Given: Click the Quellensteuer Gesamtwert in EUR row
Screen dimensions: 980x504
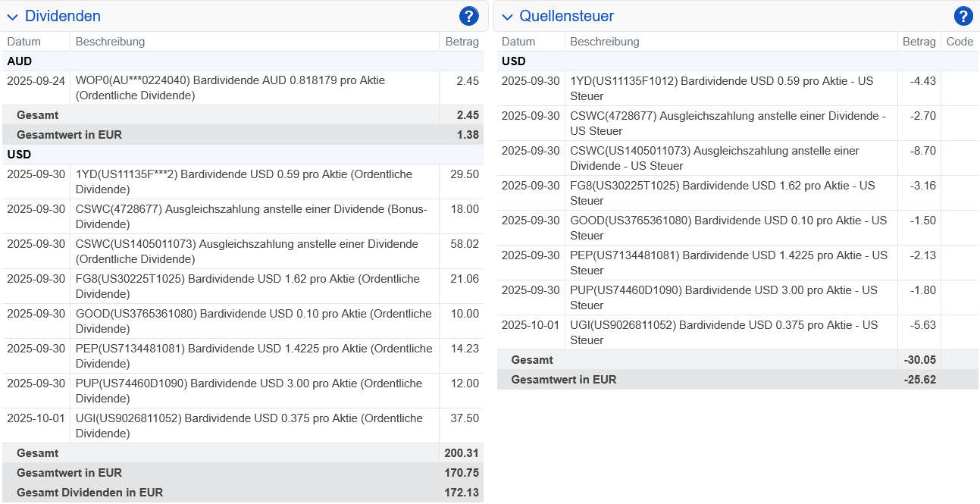Looking at the screenshot, I should pyautogui.click(x=728, y=380).
